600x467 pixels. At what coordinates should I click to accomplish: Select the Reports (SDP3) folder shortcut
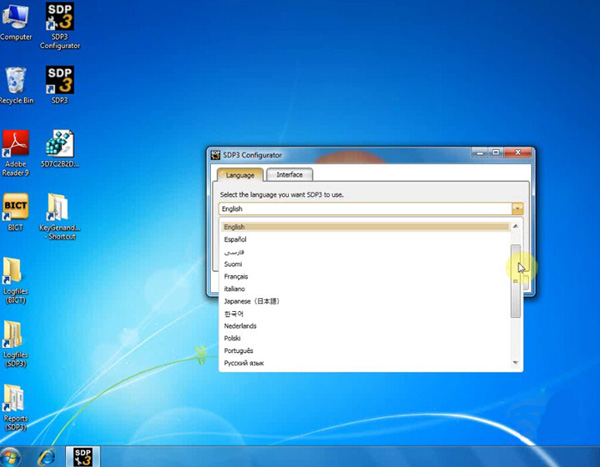click(15, 408)
